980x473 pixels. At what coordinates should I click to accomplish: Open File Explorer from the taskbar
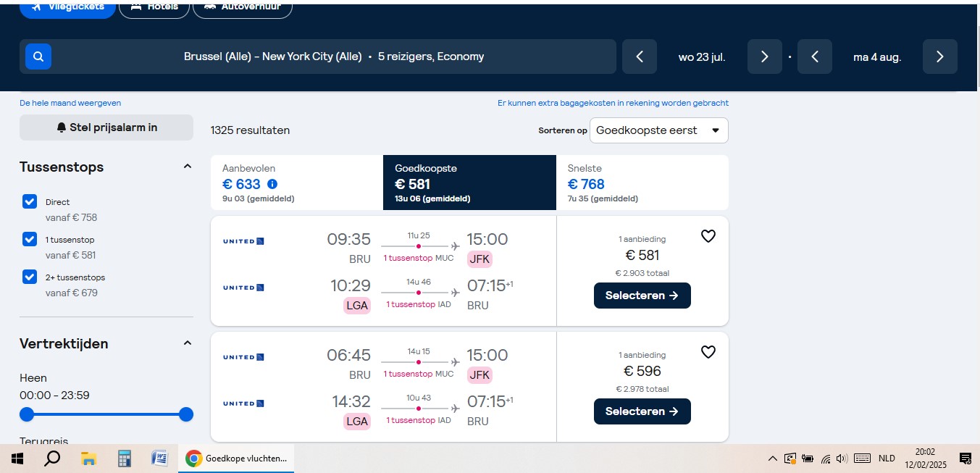(x=88, y=459)
